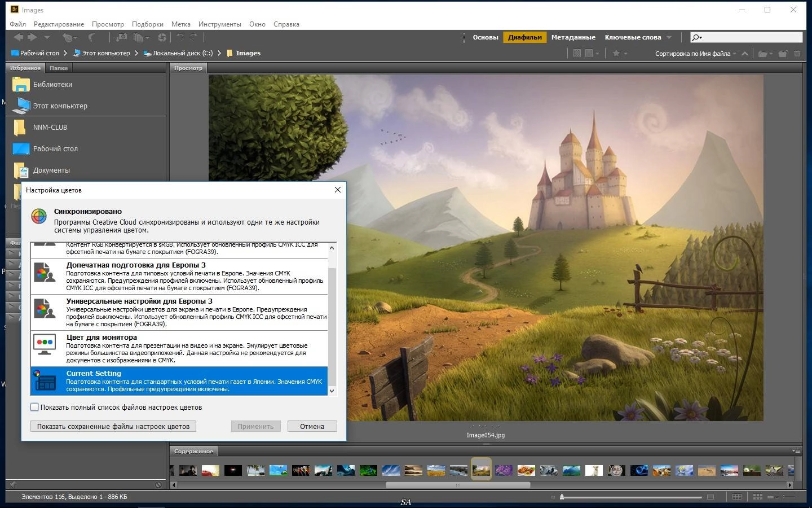Screen dimensions: 812x508
Task: Click the Отмена button
Action: 312,426
